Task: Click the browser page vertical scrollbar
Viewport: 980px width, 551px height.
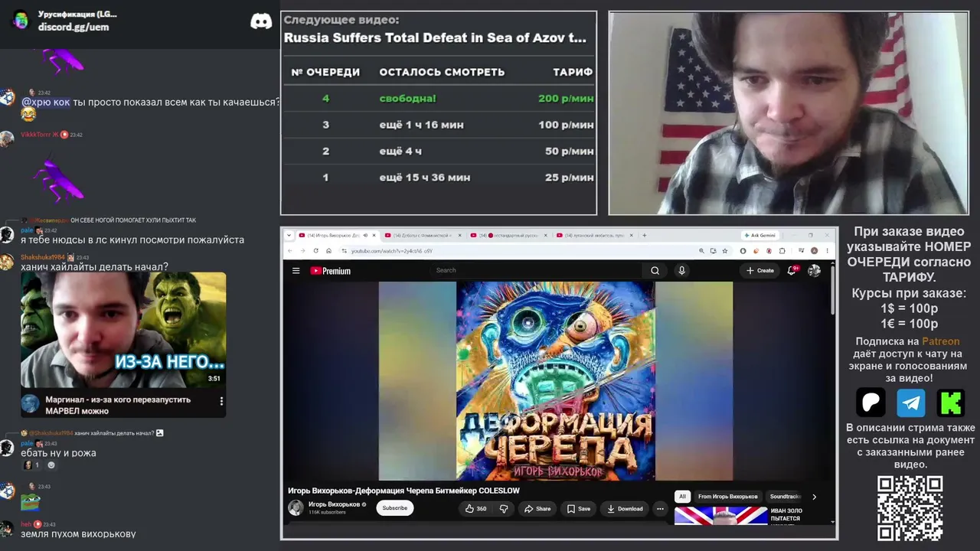Action: point(833,291)
